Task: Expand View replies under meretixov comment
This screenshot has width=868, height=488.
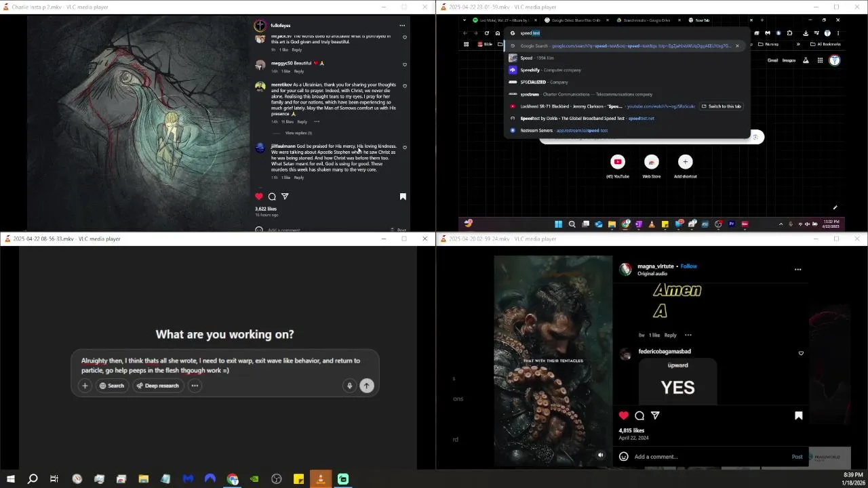Action: point(298,133)
